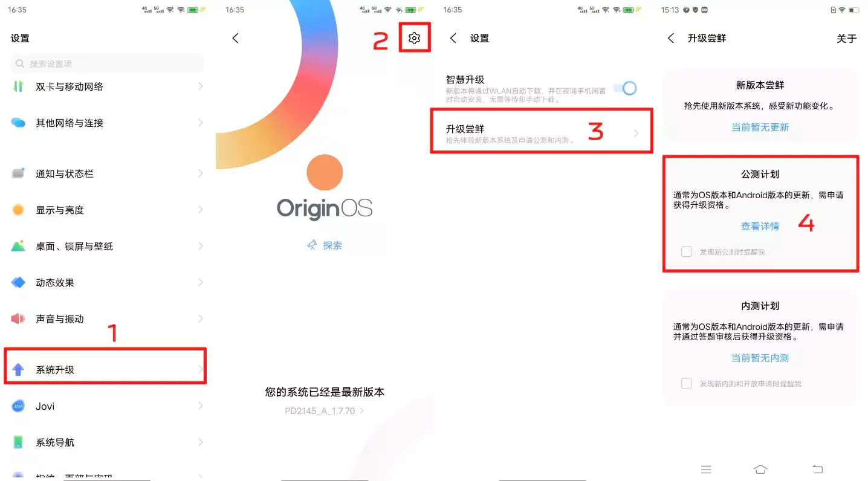
Task: Open 桌面、锁屏与壁纸 settings item
Action: [108, 246]
